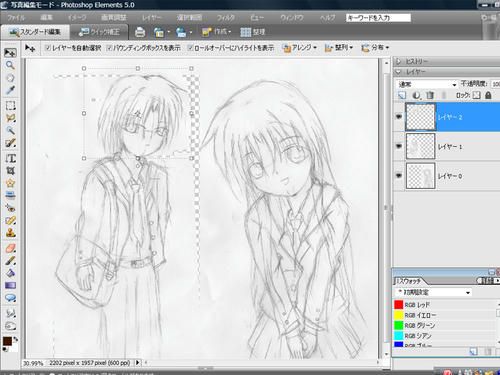
Task: Select the Blur tool
Action: (10, 313)
